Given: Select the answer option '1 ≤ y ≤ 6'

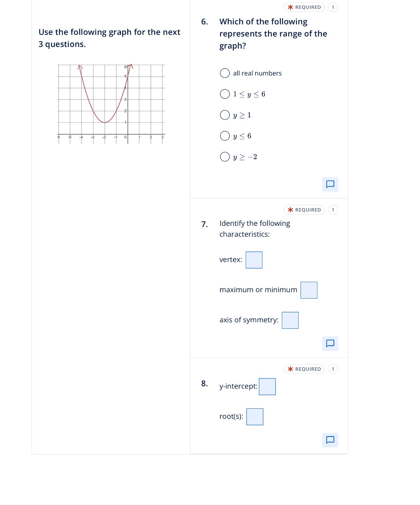Looking at the screenshot, I should point(225,94).
